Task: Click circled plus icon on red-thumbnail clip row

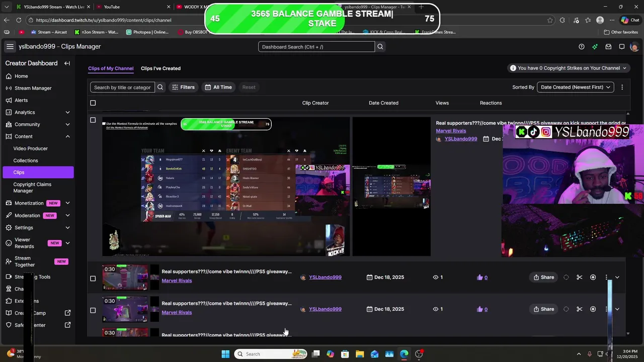Action: tap(593, 278)
